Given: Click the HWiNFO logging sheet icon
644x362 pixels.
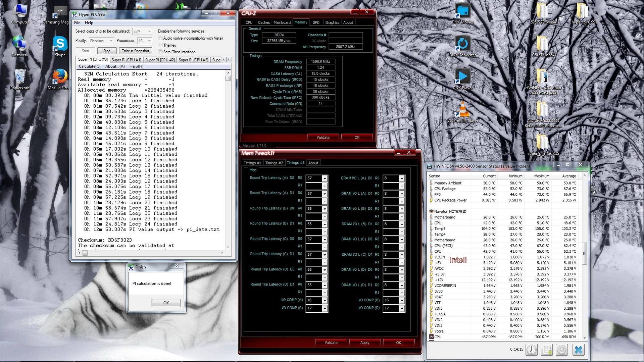Looking at the screenshot, I should 547,350.
